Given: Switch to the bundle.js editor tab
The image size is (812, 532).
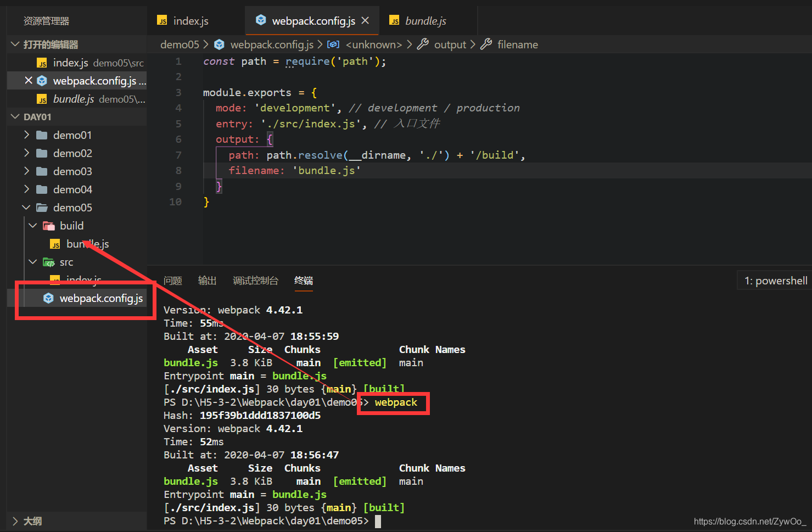Looking at the screenshot, I should pyautogui.click(x=425, y=21).
